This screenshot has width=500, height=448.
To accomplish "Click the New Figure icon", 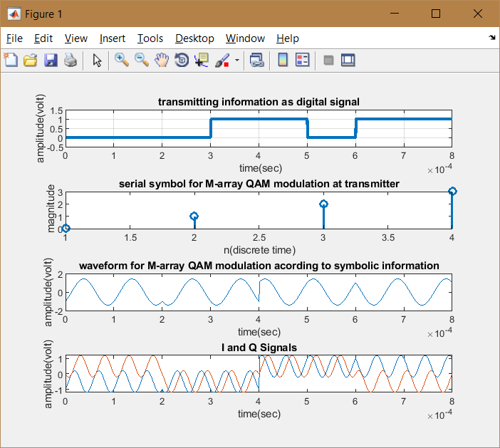I will (x=11, y=60).
